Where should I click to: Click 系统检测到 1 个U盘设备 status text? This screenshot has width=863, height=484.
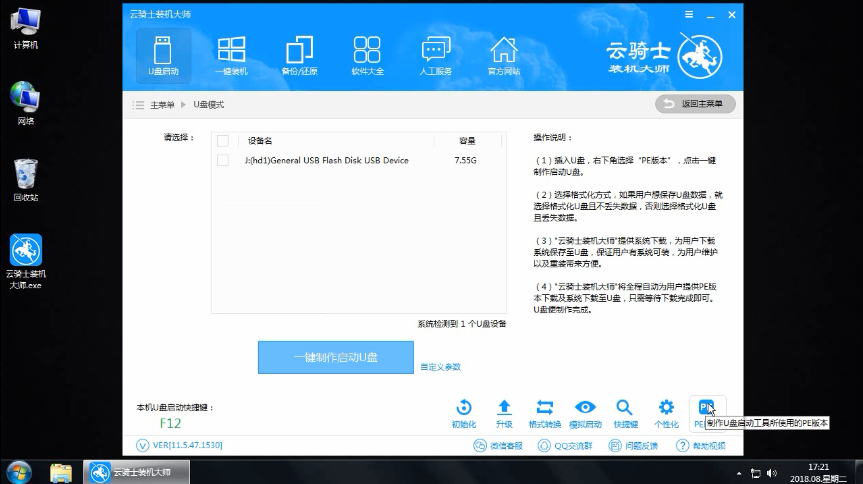coord(462,324)
